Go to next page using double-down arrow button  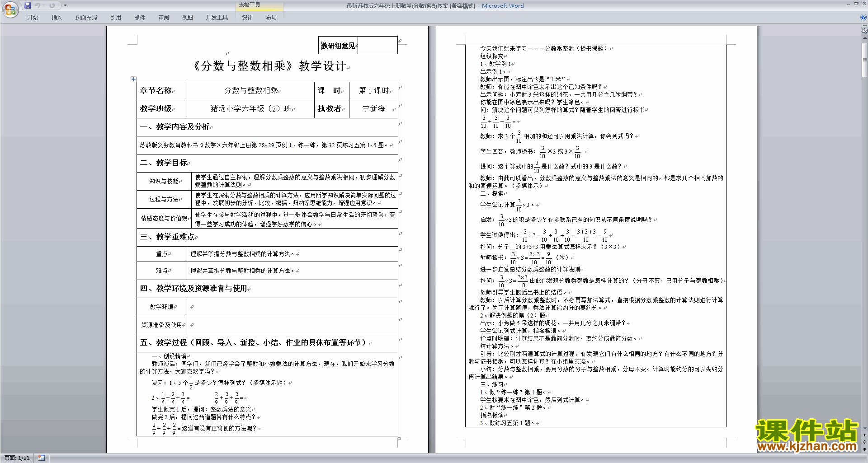click(864, 449)
